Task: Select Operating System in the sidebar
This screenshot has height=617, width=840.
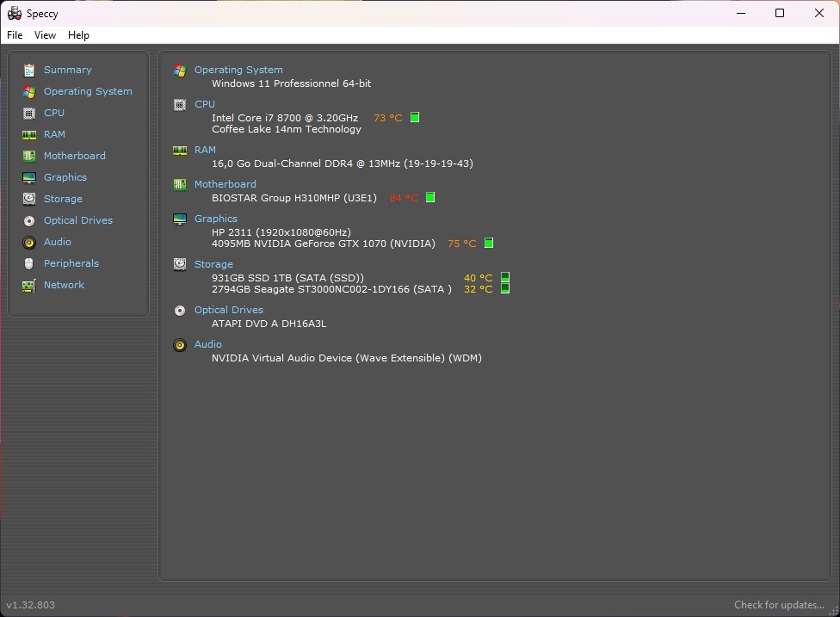Action: click(x=88, y=91)
